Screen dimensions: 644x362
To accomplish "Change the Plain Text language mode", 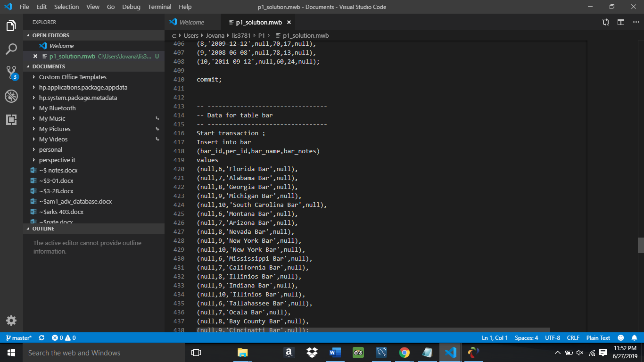I will [598, 338].
